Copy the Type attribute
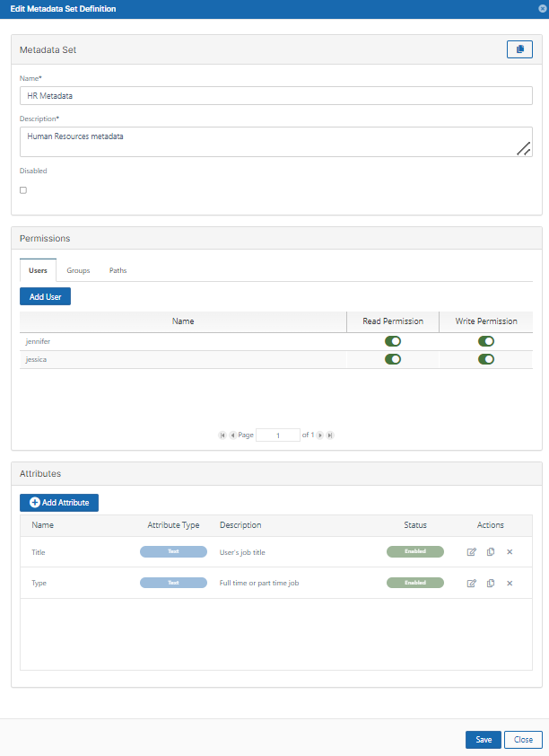Viewport: 549px width, 756px height. point(491,584)
